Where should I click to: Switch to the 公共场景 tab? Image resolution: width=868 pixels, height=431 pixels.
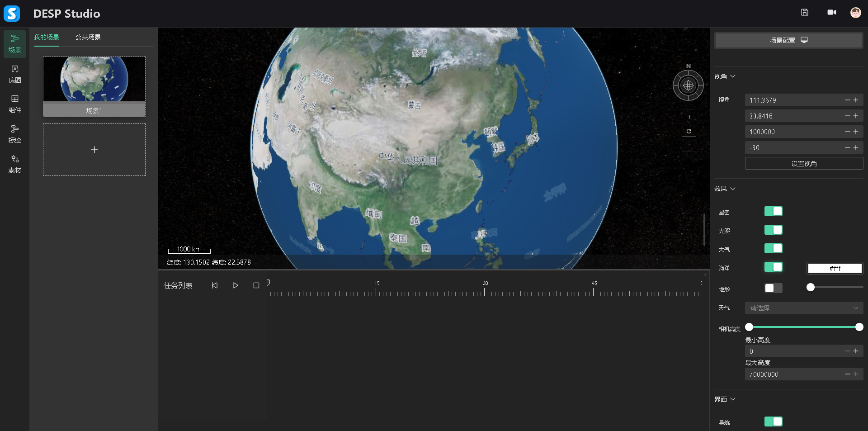click(88, 37)
